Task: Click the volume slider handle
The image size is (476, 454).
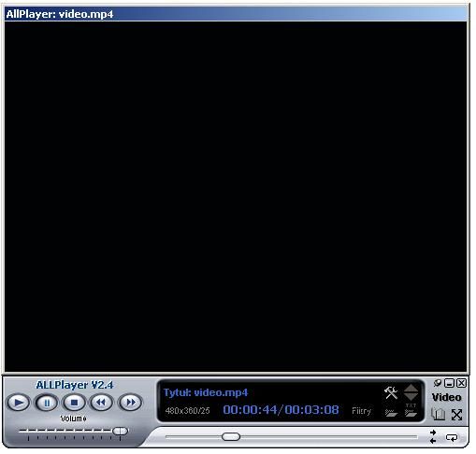Action: 120,431
